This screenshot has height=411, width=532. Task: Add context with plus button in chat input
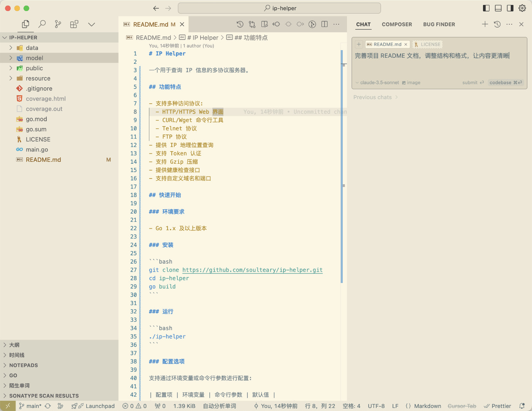pos(359,44)
